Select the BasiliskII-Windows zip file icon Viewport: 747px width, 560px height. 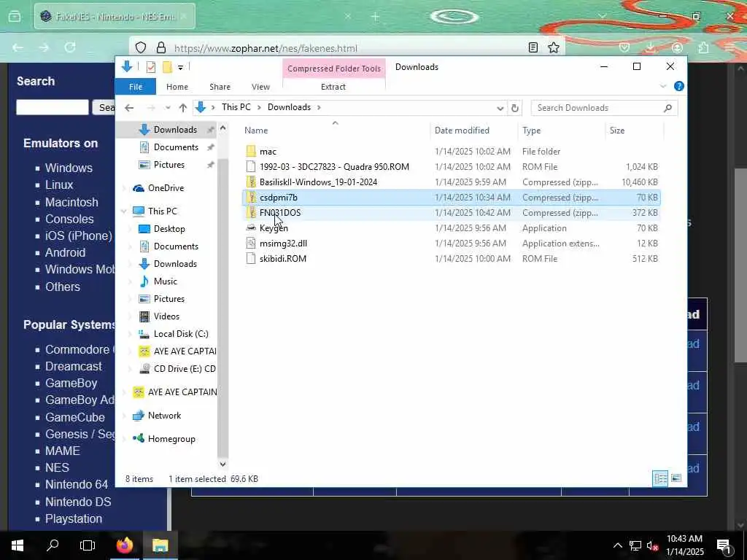pos(251,182)
